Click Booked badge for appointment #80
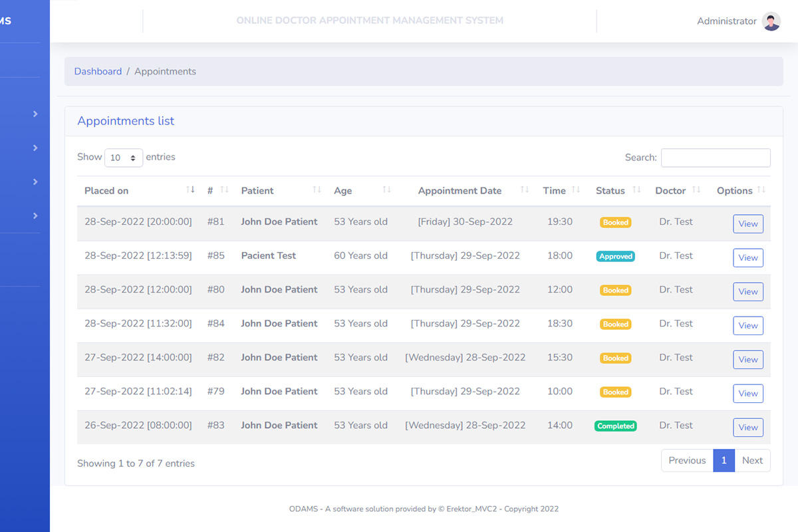 [616, 291]
